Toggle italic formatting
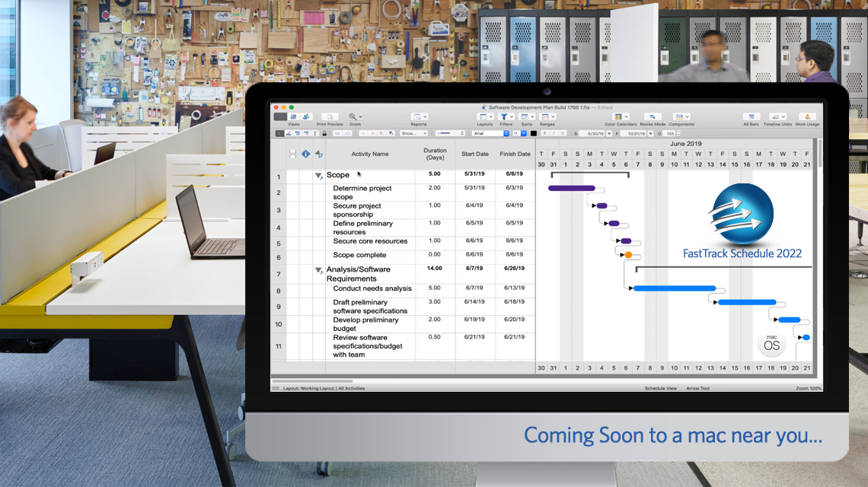The height and width of the screenshot is (487, 868). point(554,133)
